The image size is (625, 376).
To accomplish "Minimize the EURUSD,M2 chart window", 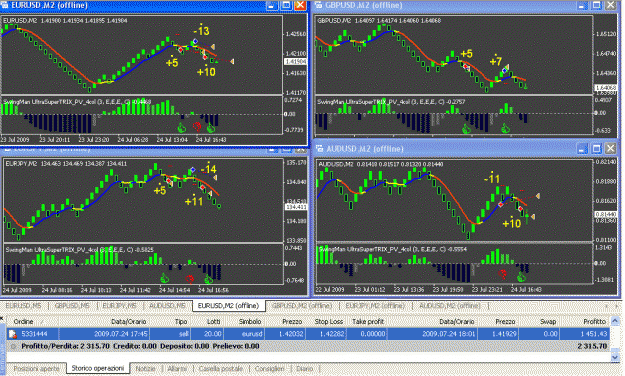I will click(272, 6).
